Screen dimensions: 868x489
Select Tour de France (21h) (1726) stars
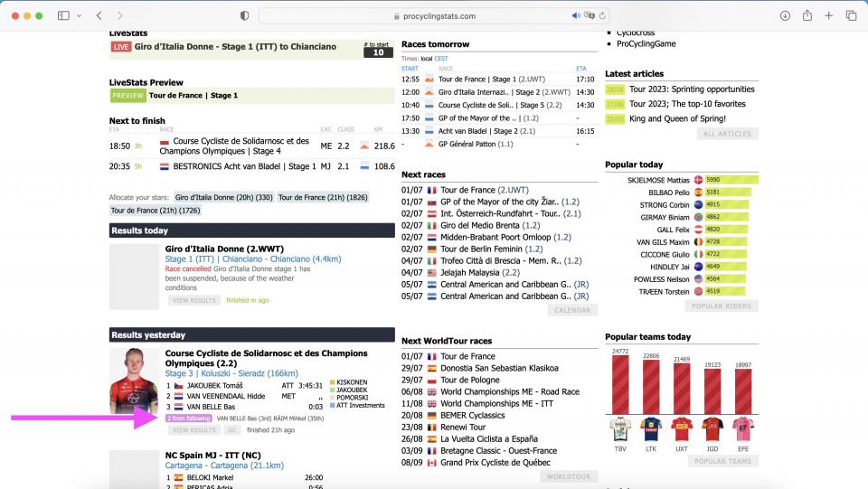[156, 211]
